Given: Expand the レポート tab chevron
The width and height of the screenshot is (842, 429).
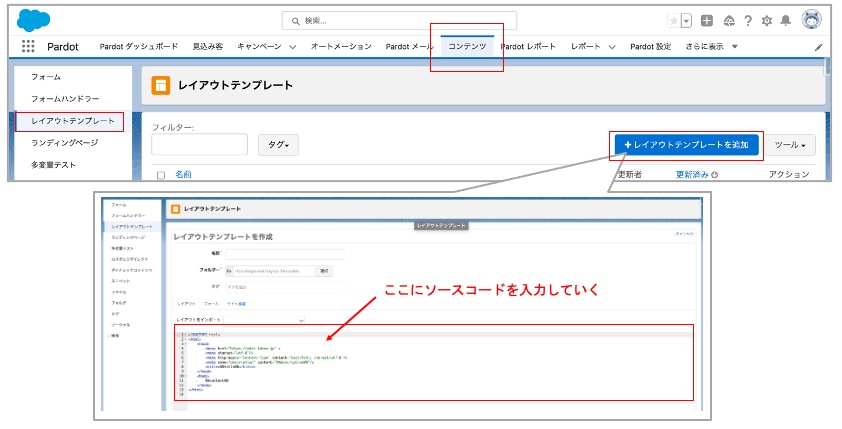Looking at the screenshot, I should pyautogui.click(x=612, y=47).
